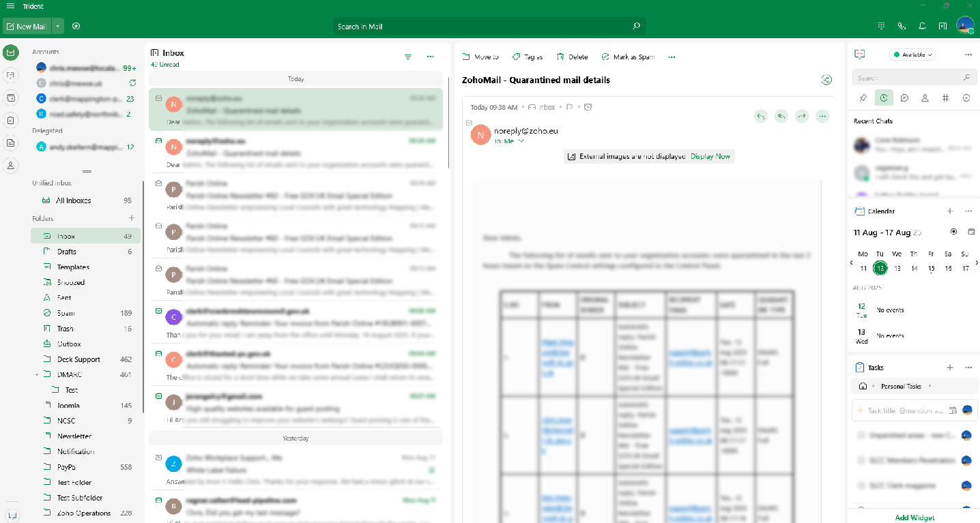Mark 'SLCC Clerk magazine' task complete

coord(862,485)
